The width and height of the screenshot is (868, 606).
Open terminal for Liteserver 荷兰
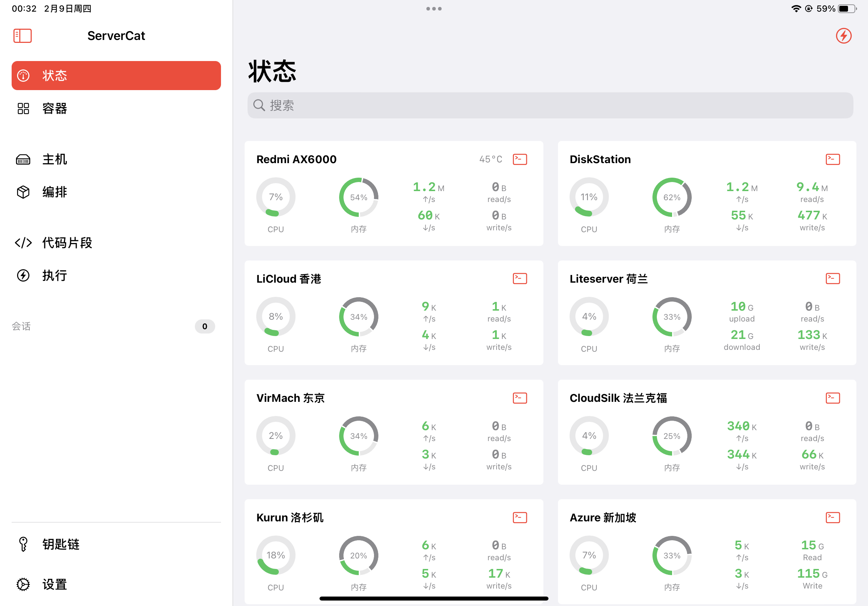tap(832, 279)
